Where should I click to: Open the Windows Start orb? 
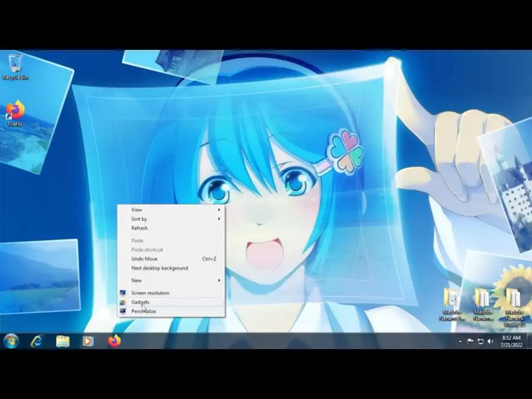tap(11, 341)
